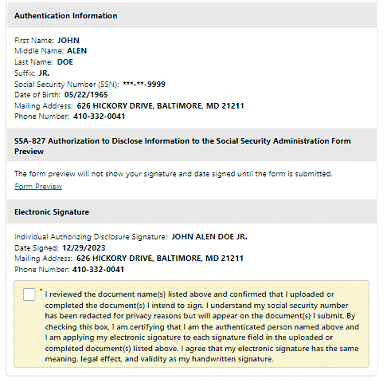Check the electronic signature certification checkbox

29,294
